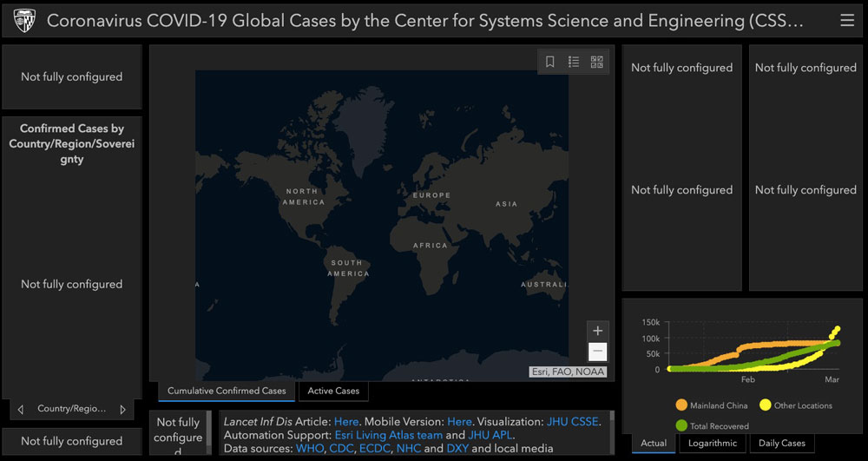Select the Logarithmic chart tab

(713, 444)
